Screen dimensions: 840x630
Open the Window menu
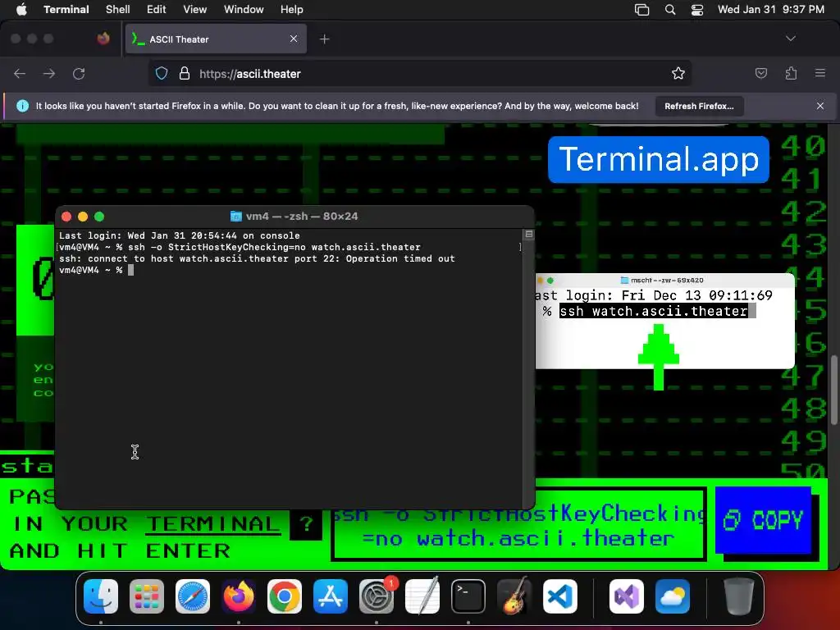(x=243, y=9)
